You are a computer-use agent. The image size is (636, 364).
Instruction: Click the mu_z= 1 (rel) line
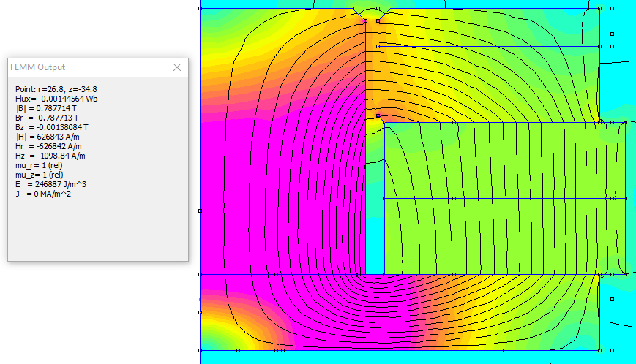(x=39, y=175)
